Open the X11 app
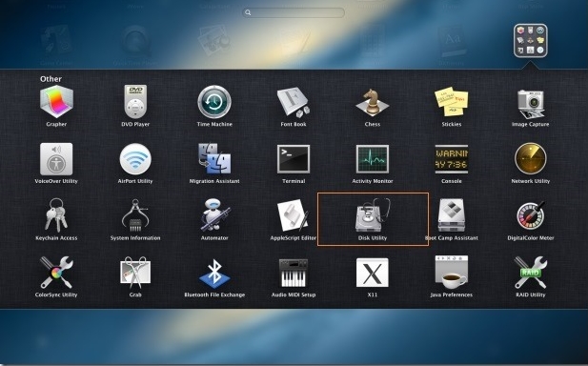 (373, 273)
